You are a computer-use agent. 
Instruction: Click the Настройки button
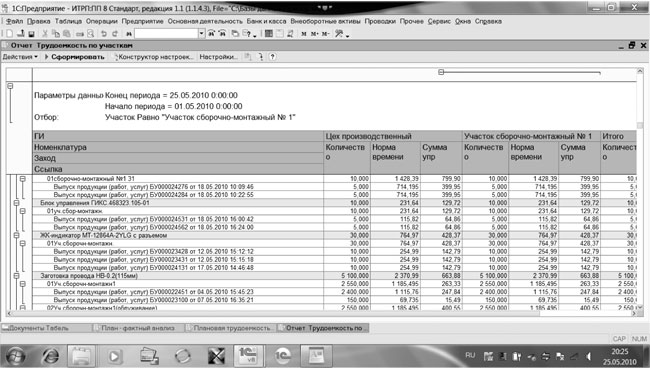218,57
